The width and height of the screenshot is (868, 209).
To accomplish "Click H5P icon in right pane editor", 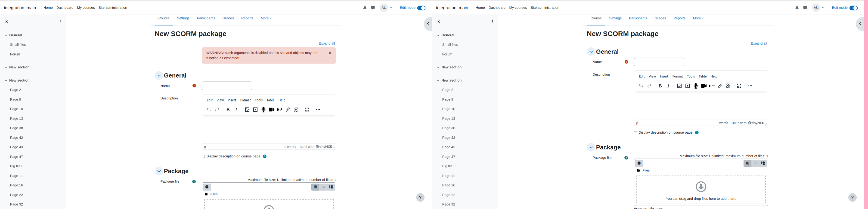I will click(x=712, y=86).
